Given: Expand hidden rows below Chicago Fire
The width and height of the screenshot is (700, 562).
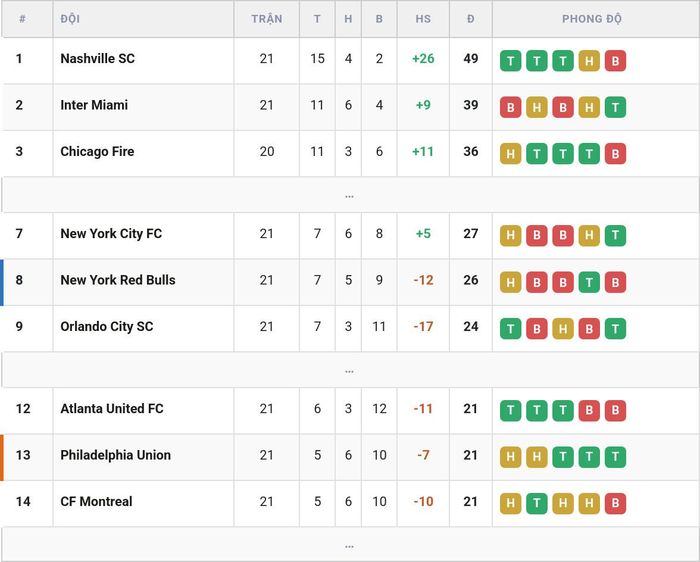Looking at the screenshot, I should [x=350, y=195].
